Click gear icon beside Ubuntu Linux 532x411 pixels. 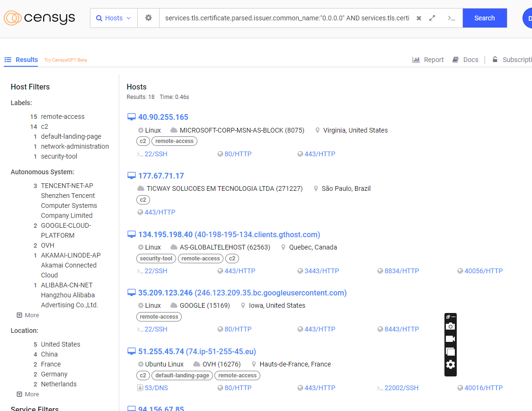(x=141, y=364)
